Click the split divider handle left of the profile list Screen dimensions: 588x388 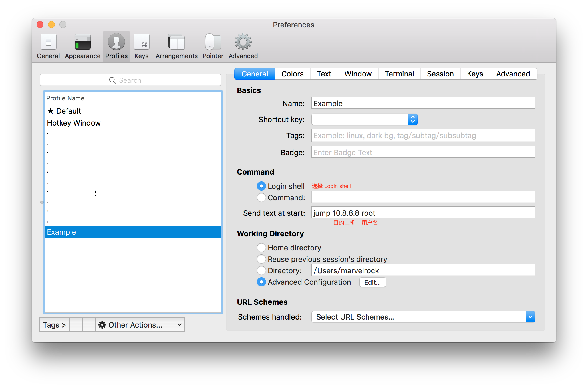point(42,202)
